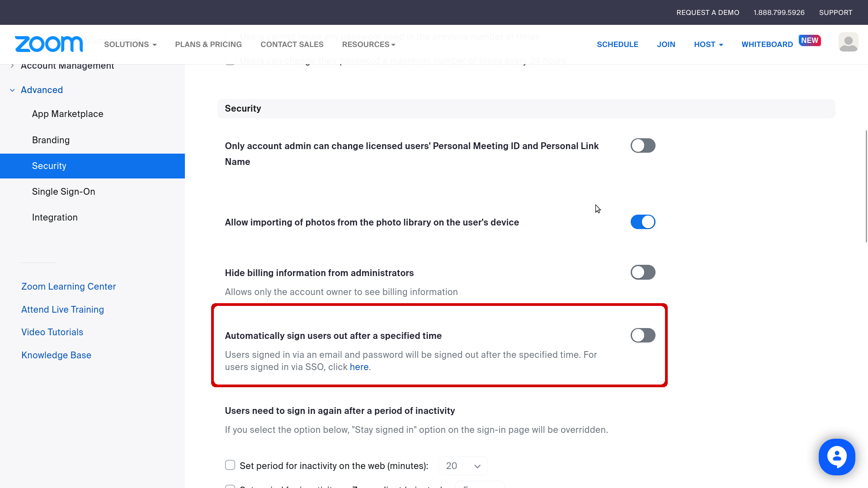868x488 pixels.
Task: Open Attend Live Training link
Action: point(63,310)
